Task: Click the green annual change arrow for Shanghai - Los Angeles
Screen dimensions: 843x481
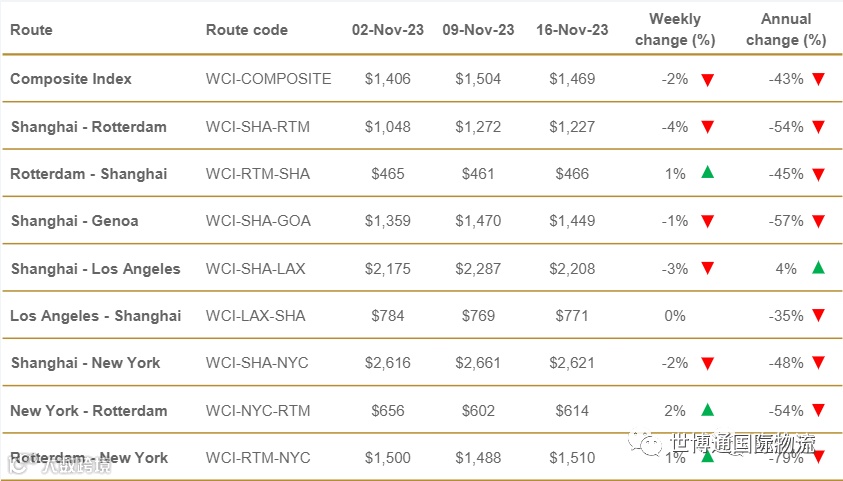Action: (x=818, y=267)
